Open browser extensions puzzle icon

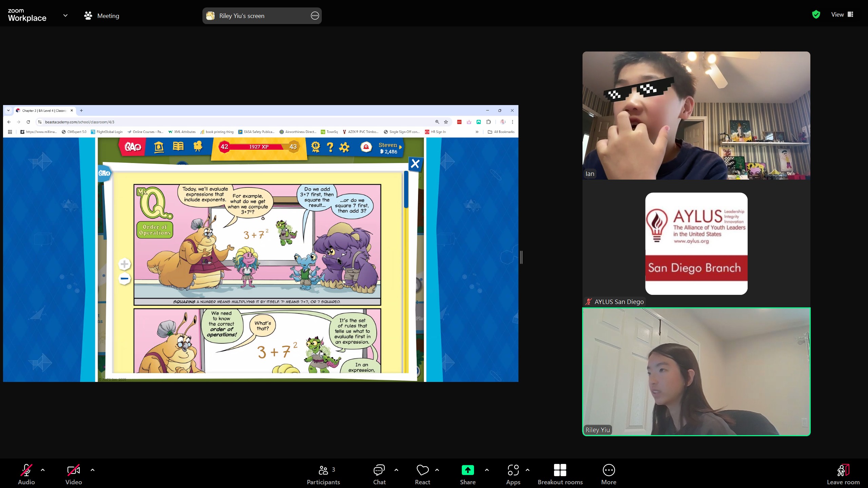tap(488, 122)
